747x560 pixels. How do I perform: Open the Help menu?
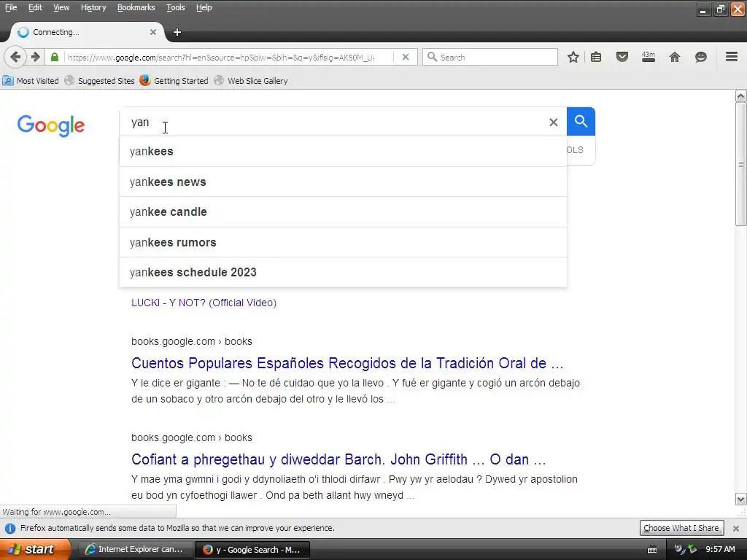[204, 7]
